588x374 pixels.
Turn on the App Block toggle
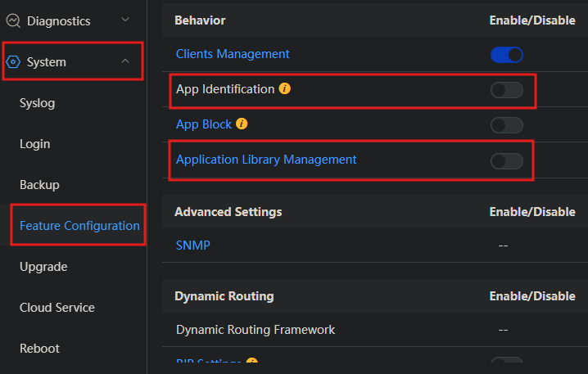pos(506,125)
